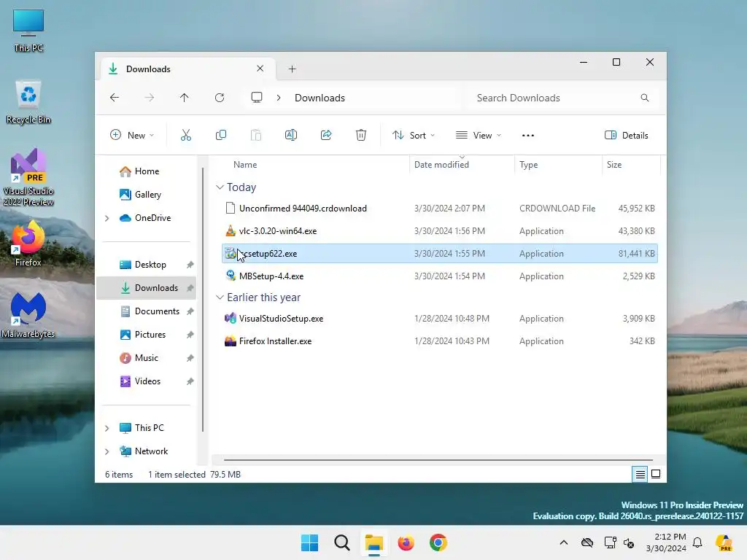Select VisualStudioSetup.exe file

(440, 319)
